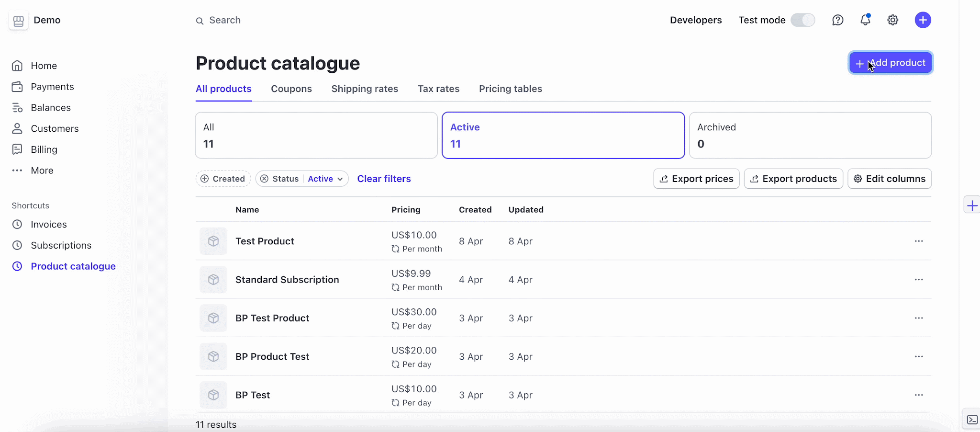Click the purple plus create button in header
Image resolution: width=980 pixels, height=432 pixels.
tap(923, 20)
